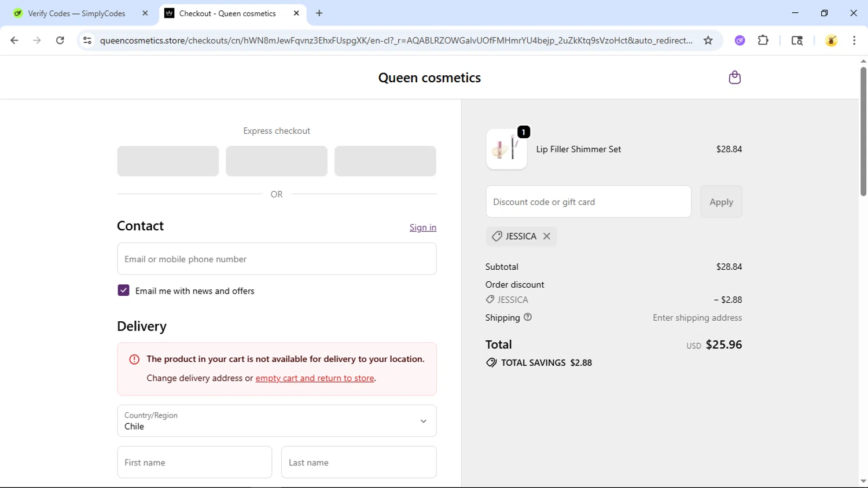This screenshot has height=488, width=868.
Task: Click the Lip Filler Shimmer Set product name
Action: [x=579, y=149]
